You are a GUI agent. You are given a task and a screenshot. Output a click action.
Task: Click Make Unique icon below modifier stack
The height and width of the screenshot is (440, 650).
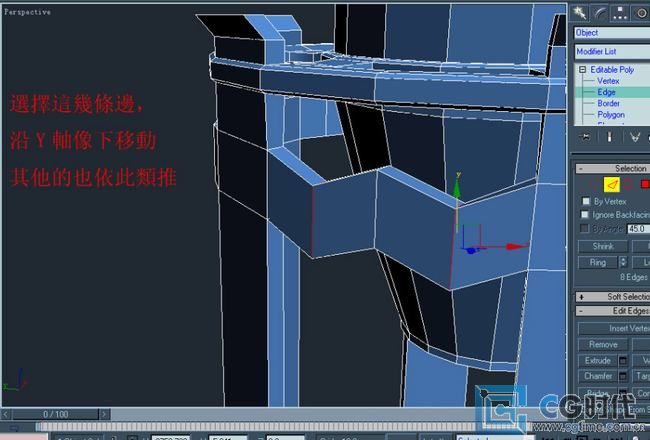tap(635, 137)
